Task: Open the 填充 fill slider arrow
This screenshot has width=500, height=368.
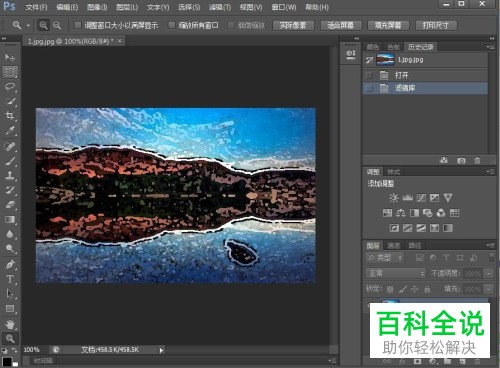Action: [x=489, y=289]
